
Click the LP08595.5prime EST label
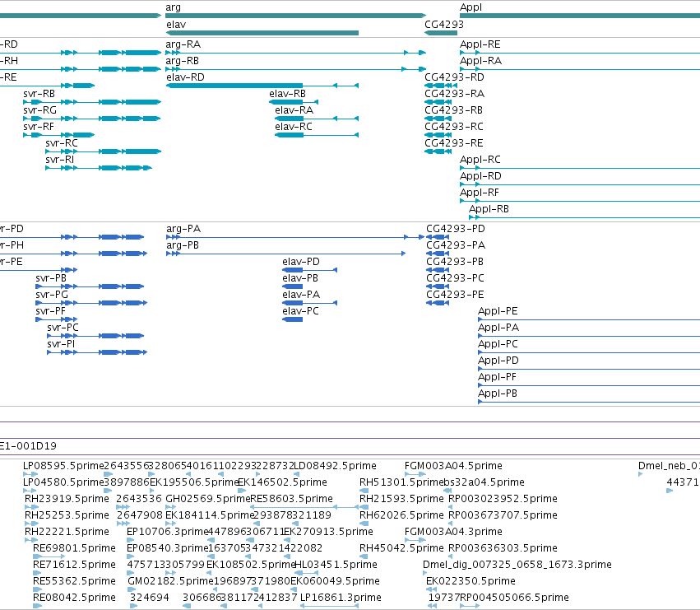tap(63, 466)
